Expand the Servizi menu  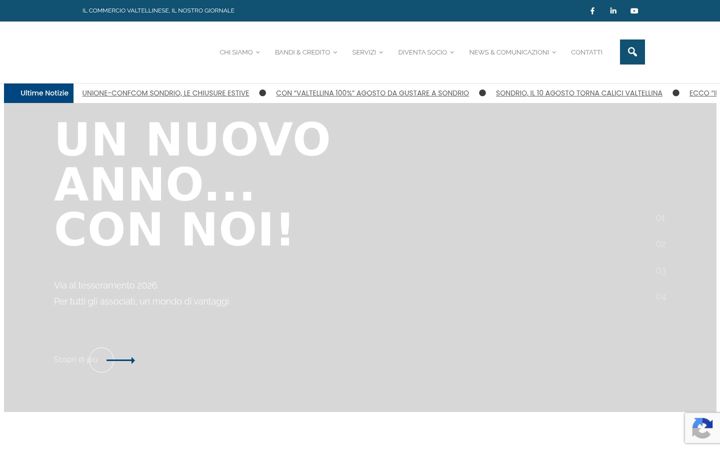pyautogui.click(x=367, y=52)
